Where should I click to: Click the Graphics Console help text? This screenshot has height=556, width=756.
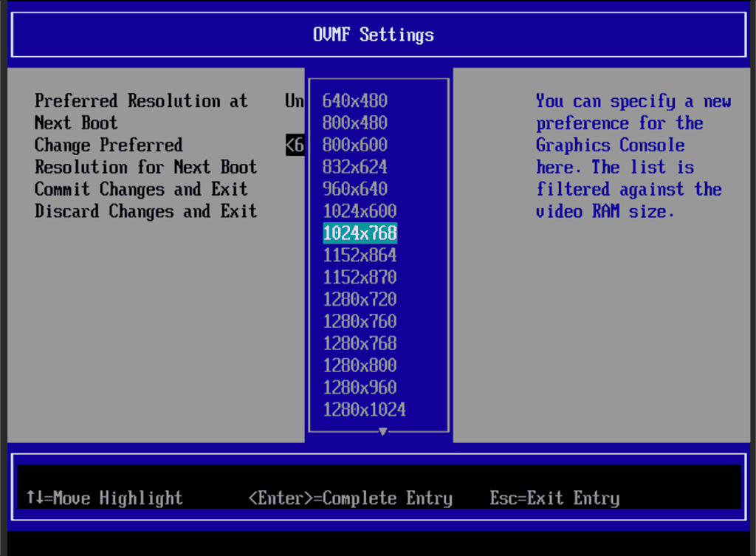point(633,157)
